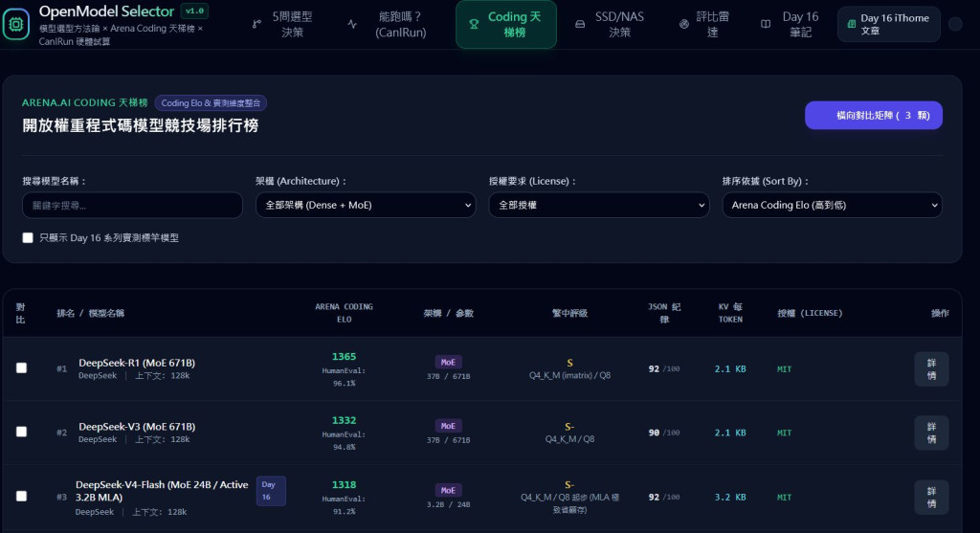This screenshot has width=980, height=533.
Task: Click the MIT license of DeepSeek-V3
Action: point(784,433)
